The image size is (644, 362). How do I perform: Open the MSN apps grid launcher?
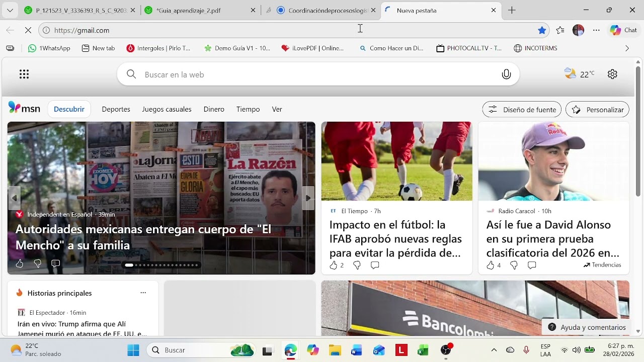[x=24, y=74]
